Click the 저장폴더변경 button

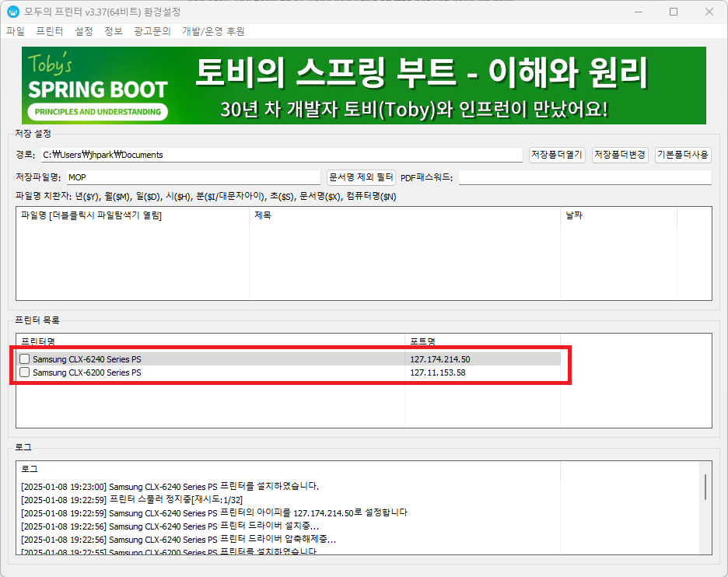click(x=620, y=155)
